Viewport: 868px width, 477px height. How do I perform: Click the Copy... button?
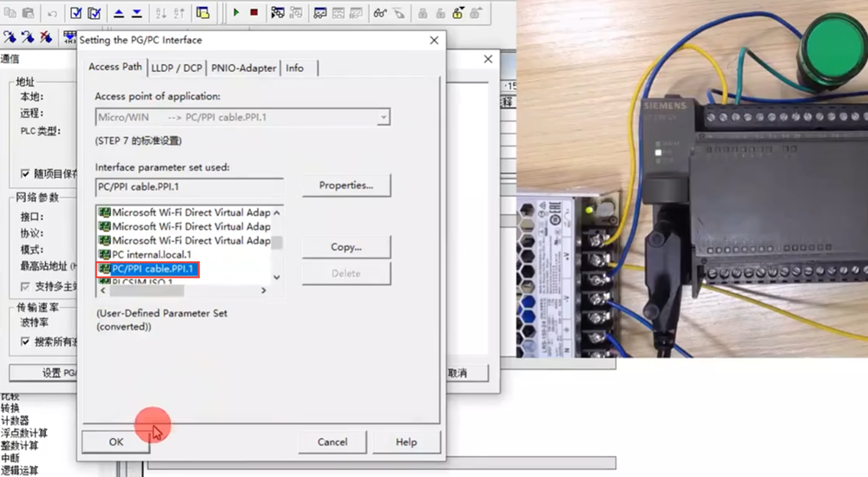coord(346,247)
